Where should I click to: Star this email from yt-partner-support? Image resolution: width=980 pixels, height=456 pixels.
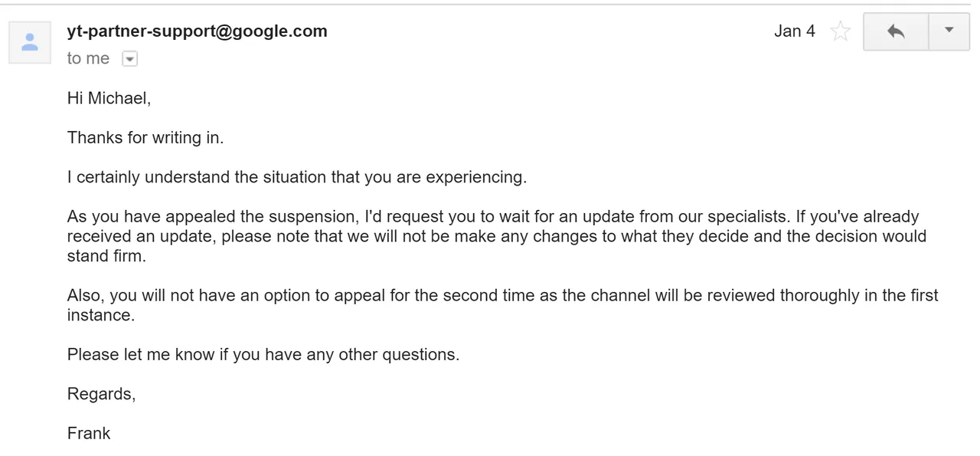[x=841, y=31]
